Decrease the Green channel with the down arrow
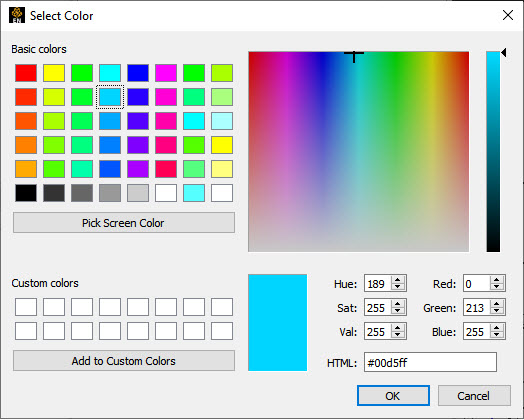Image resolution: width=524 pixels, height=420 pixels. click(x=497, y=311)
